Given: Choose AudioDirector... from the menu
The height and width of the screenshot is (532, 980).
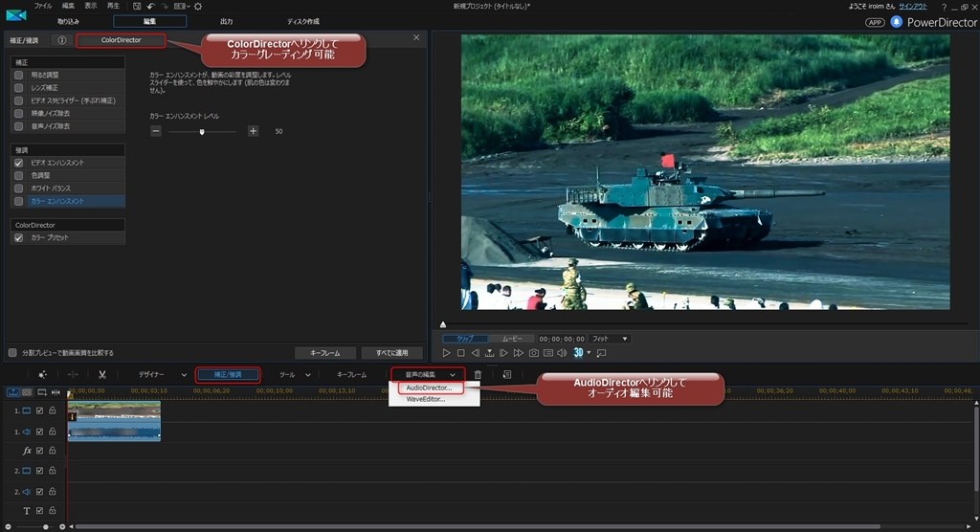Looking at the screenshot, I should pos(429,388).
